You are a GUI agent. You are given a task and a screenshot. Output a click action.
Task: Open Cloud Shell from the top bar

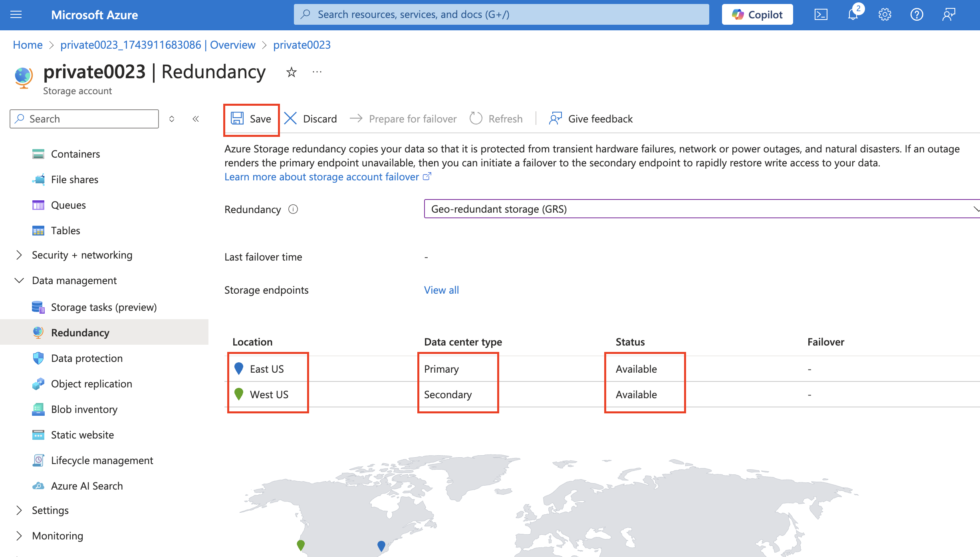821,15
